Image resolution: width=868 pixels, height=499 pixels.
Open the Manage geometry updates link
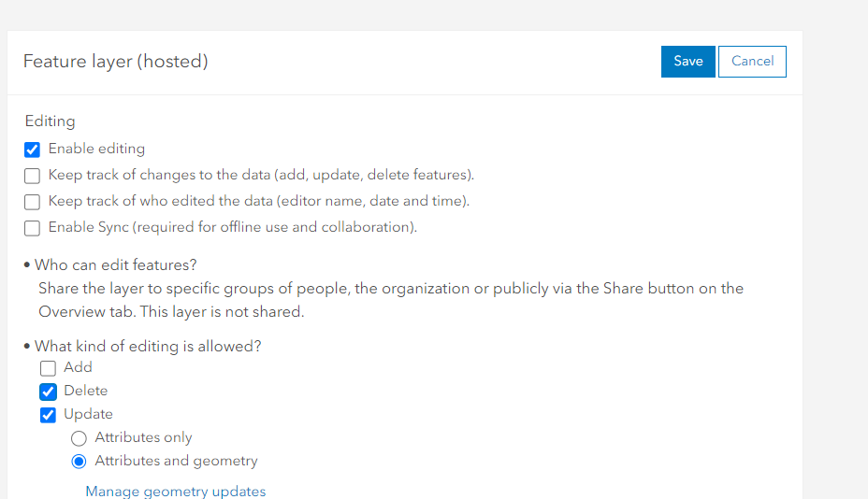pos(176,492)
